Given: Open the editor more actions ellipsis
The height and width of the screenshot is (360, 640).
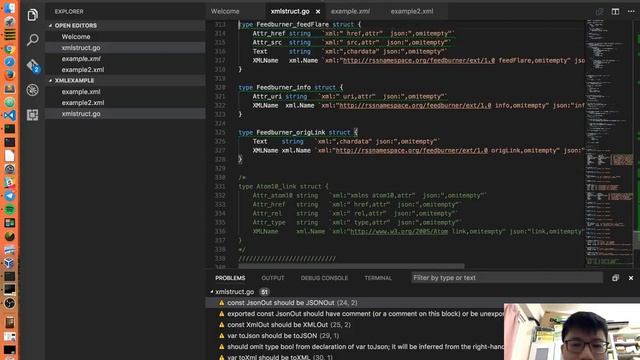Looking at the screenshot, I should [x=631, y=11].
